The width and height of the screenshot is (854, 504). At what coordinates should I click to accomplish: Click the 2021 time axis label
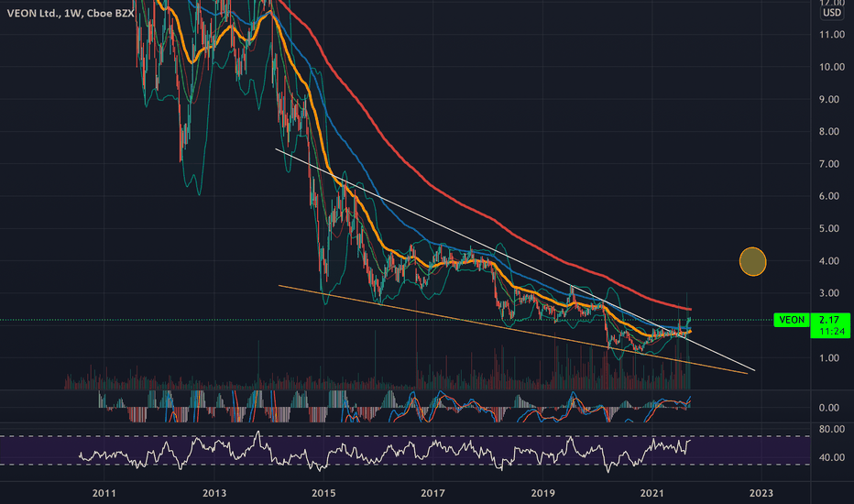pyautogui.click(x=651, y=493)
